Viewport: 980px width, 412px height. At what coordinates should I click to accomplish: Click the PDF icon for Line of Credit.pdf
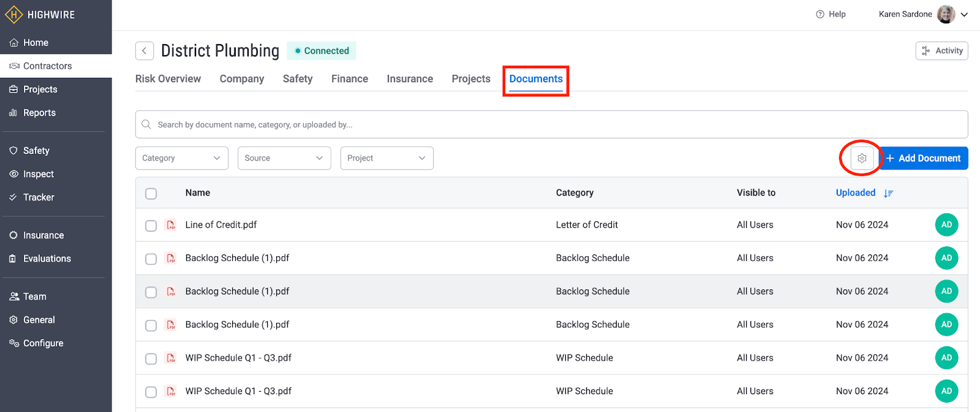(x=171, y=225)
